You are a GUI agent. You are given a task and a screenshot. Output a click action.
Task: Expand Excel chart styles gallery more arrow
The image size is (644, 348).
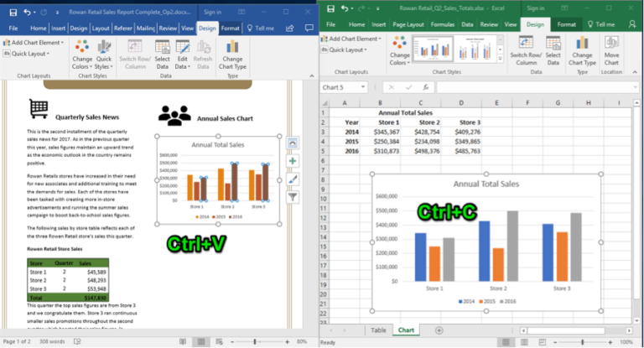click(x=501, y=60)
